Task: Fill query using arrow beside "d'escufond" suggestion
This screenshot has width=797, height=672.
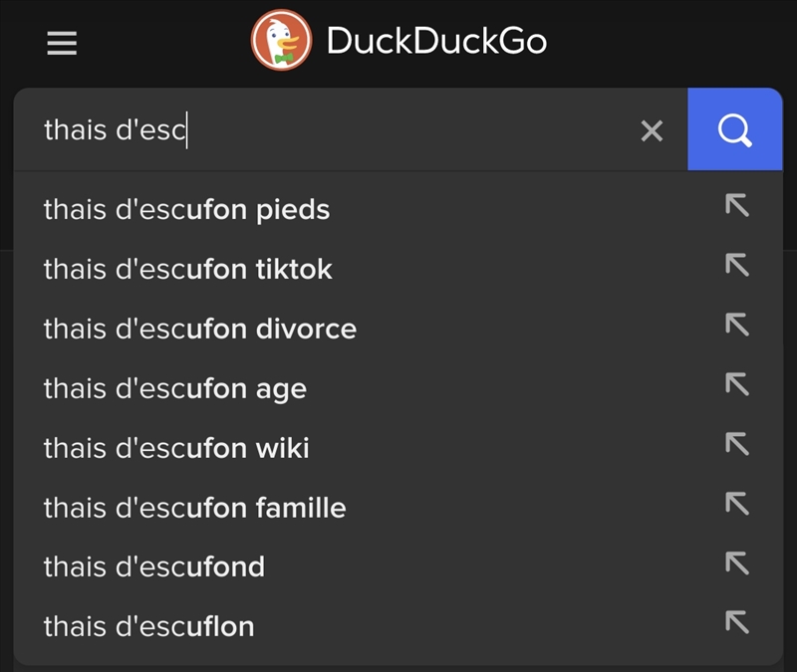Action: click(x=736, y=563)
